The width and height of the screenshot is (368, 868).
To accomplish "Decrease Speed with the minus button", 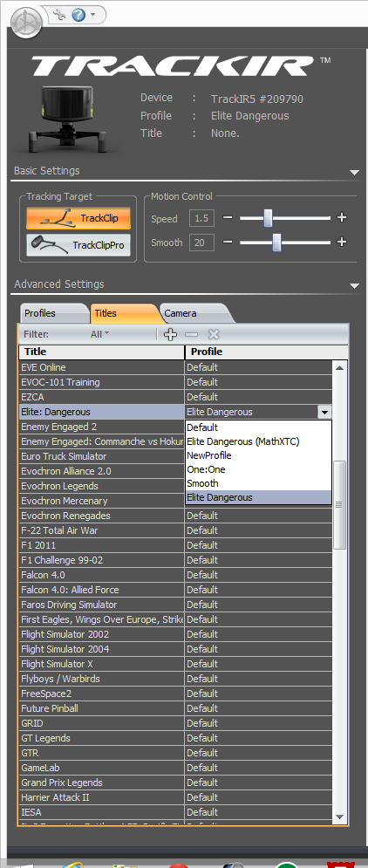I will point(227,217).
